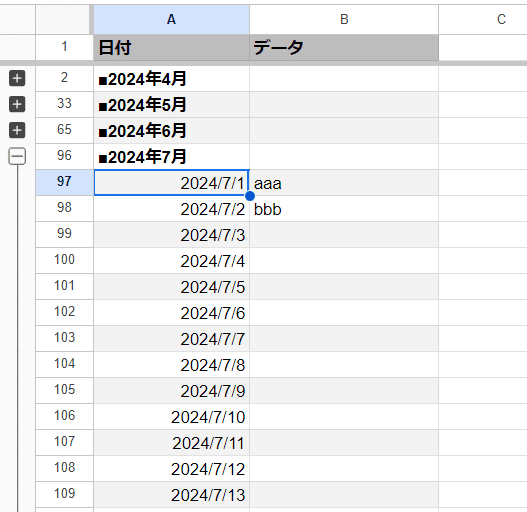Viewport: 527px width, 512px height.
Task: Select row header 104
Action: click(64, 364)
